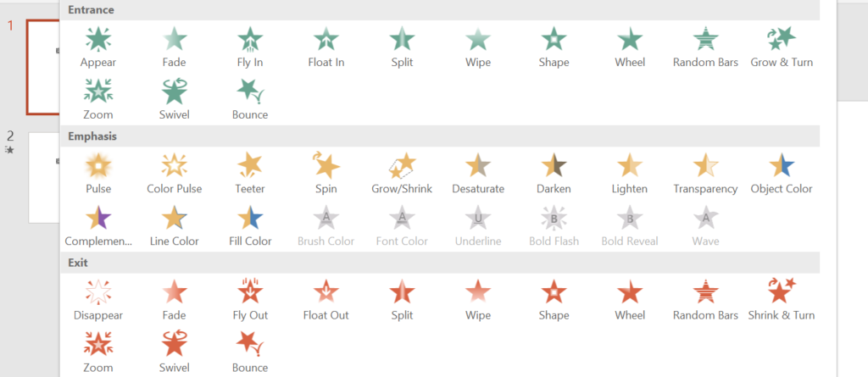Select the Grow/Shrink emphasis animation
Screen dimensions: 868x377
[x=401, y=174]
